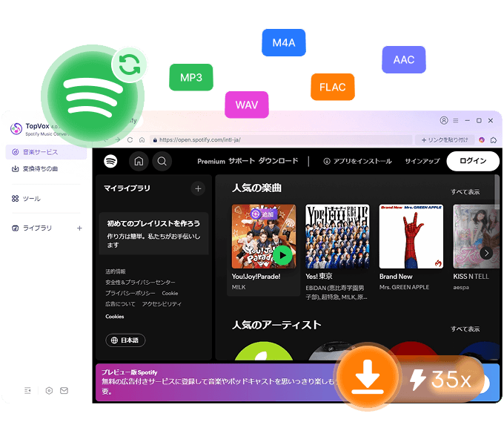Click the user account icon in title bar
504x445 pixels.
click(443, 120)
